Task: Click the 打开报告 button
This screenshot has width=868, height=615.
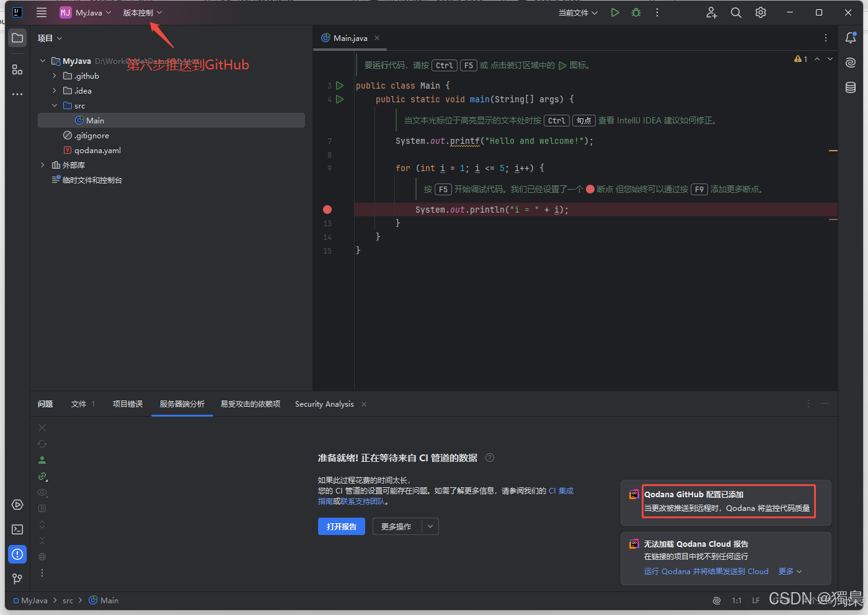Action: coord(341,526)
